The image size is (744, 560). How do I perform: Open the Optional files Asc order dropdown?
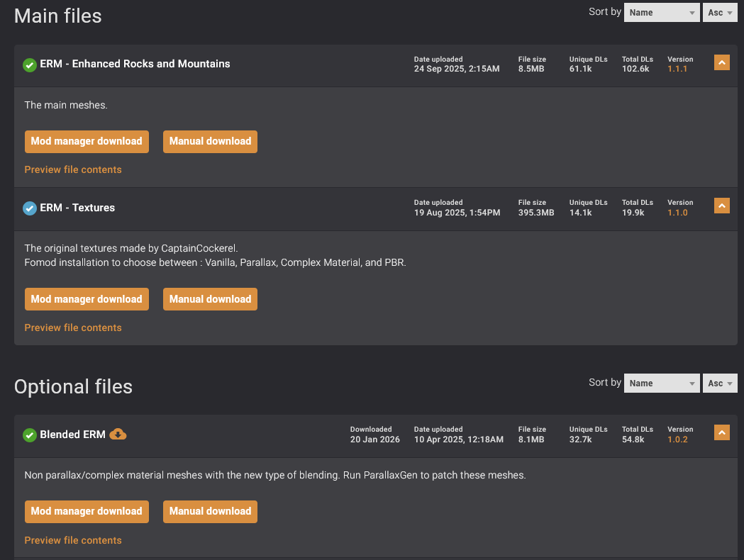[x=720, y=383]
